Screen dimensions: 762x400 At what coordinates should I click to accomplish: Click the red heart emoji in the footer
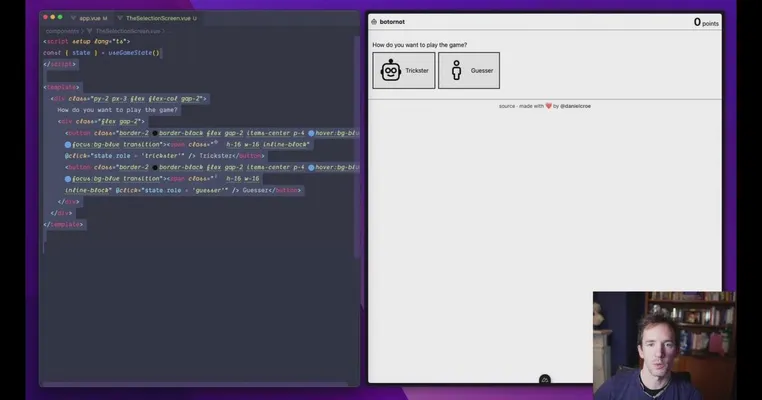(x=549, y=106)
